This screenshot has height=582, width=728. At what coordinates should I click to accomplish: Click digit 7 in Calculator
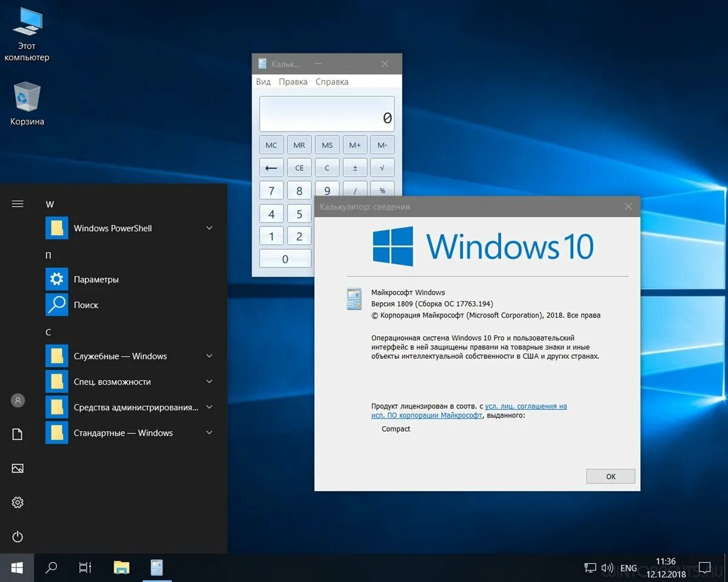(271, 191)
